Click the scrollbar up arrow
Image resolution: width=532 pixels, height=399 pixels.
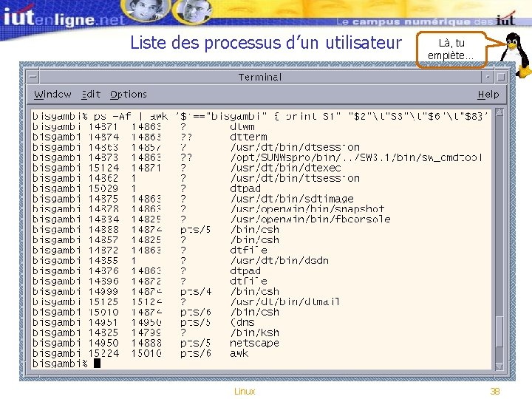(499, 112)
